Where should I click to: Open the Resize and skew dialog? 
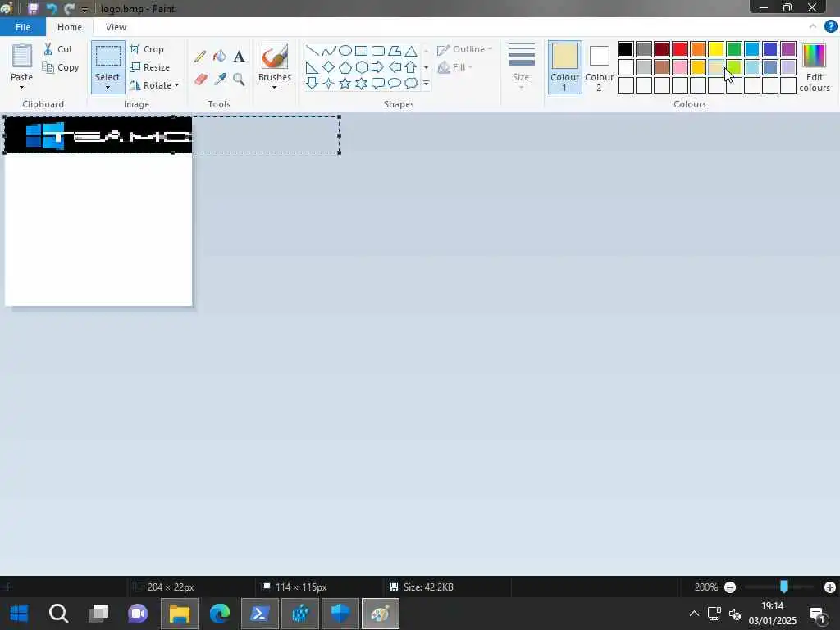coord(150,67)
